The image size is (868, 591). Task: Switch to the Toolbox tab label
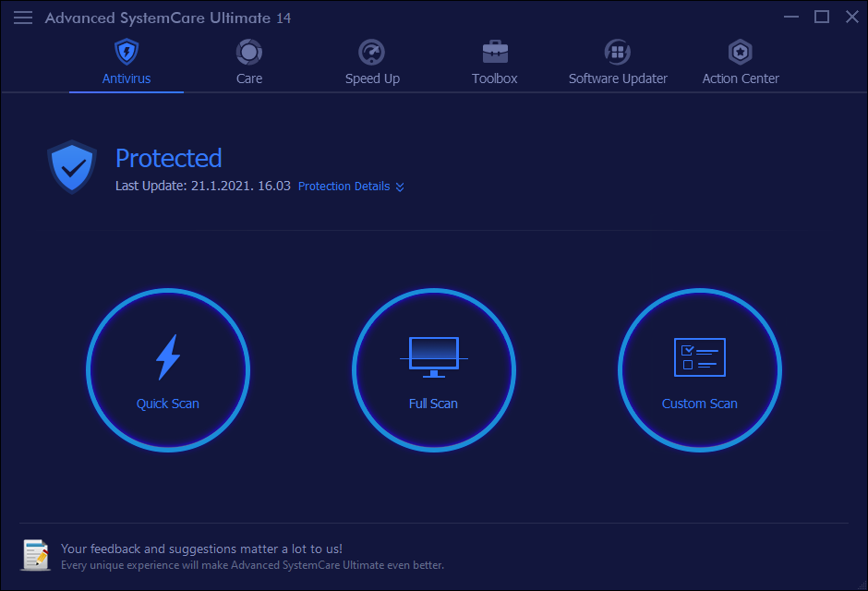494,78
